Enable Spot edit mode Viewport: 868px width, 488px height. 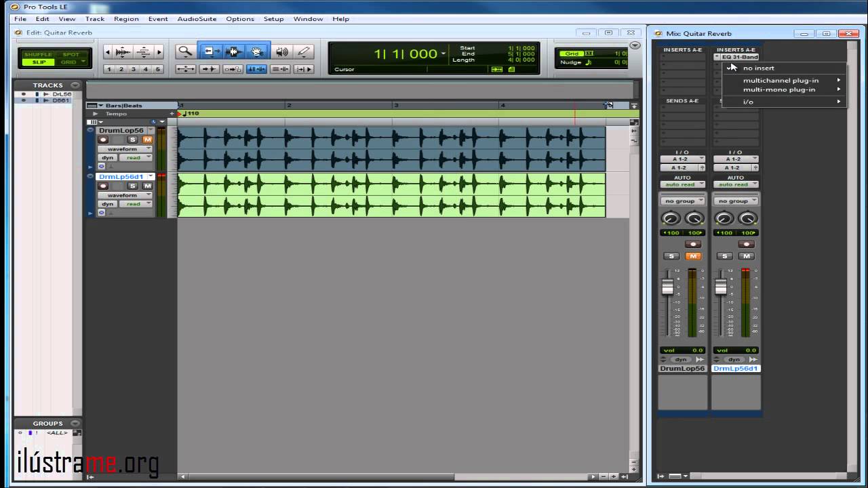coord(71,54)
